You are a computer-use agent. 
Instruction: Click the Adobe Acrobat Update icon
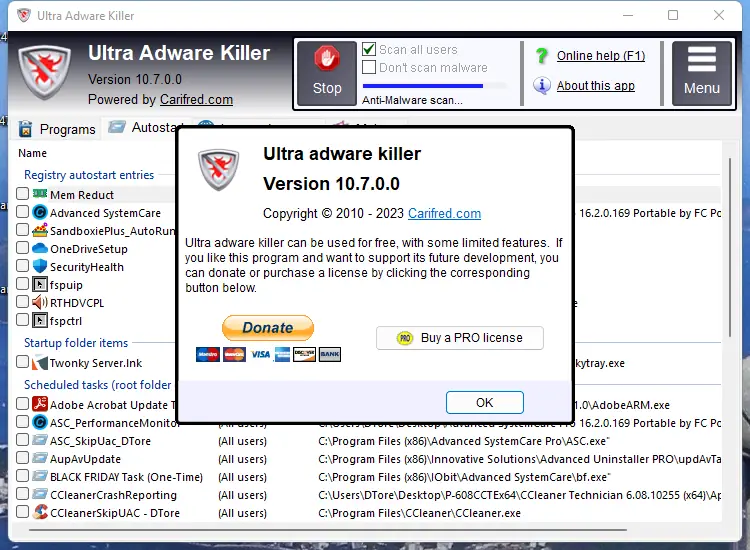(40, 404)
